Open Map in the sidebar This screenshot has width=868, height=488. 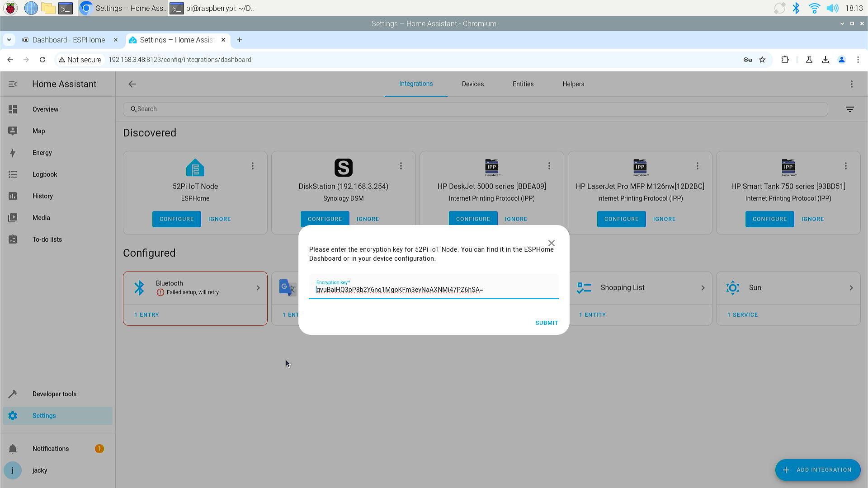tap(57, 131)
